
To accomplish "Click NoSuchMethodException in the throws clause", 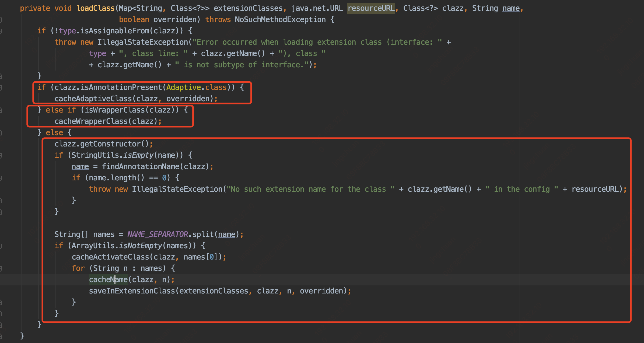I will point(280,20).
